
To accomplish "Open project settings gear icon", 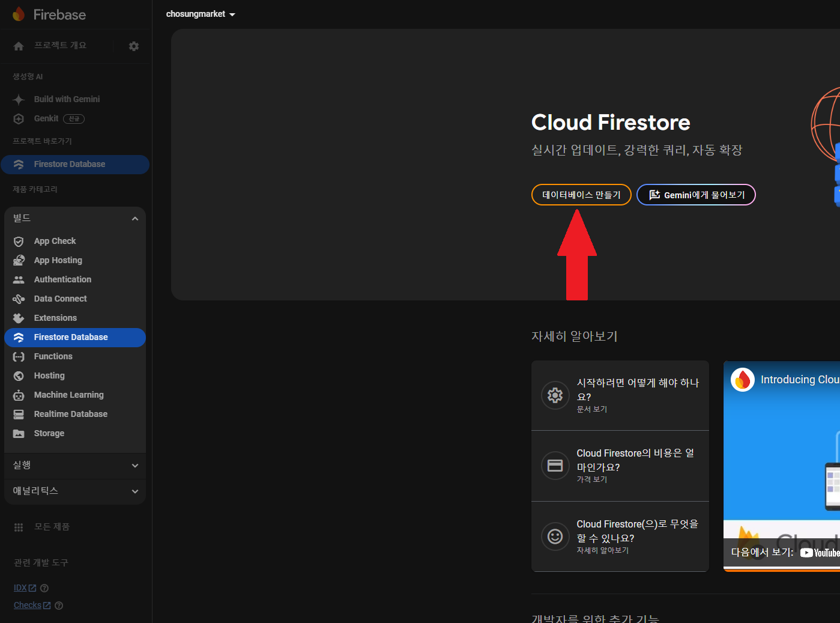I will (x=134, y=46).
